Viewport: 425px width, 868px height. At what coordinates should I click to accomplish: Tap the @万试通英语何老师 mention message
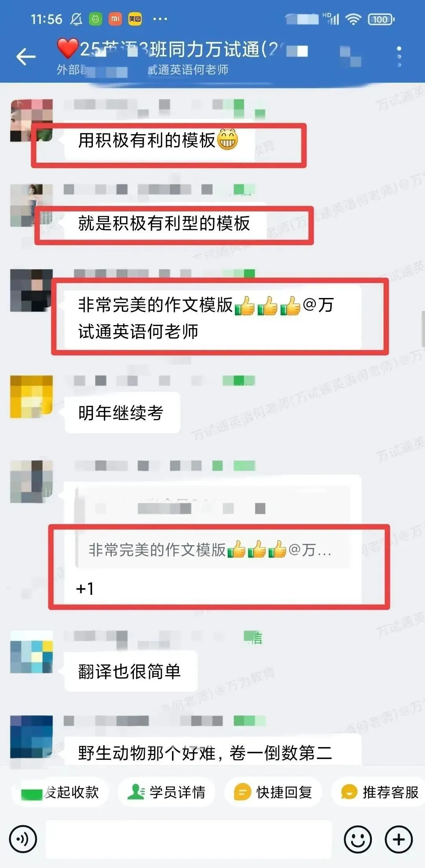213,317
